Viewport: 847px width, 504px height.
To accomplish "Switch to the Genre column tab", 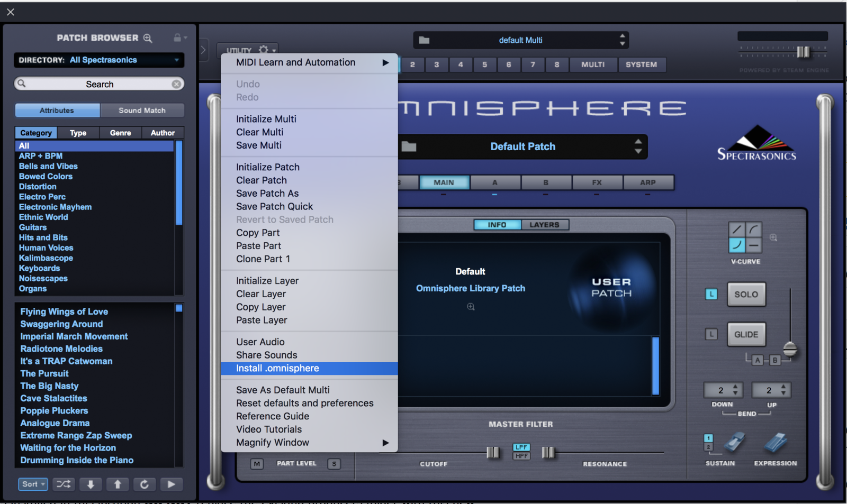I will click(x=120, y=133).
